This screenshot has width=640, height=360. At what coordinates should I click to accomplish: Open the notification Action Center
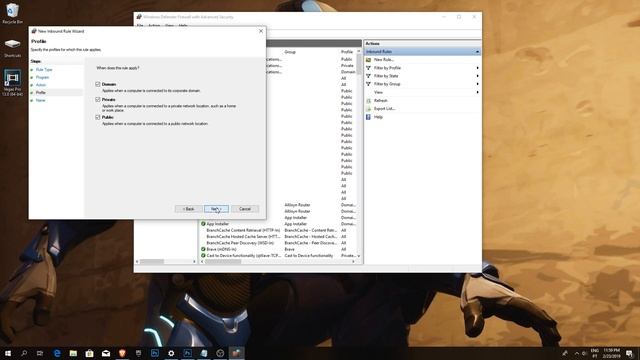click(x=629, y=353)
